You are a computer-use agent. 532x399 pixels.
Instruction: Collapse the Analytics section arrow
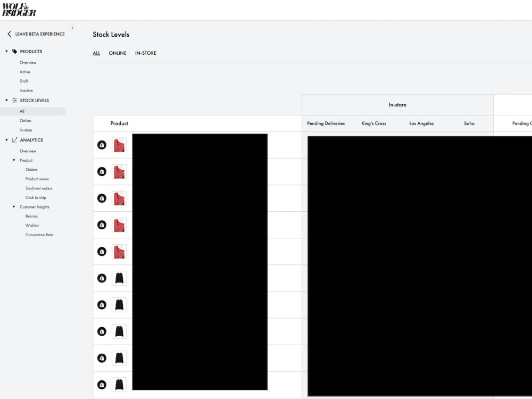(x=6, y=140)
